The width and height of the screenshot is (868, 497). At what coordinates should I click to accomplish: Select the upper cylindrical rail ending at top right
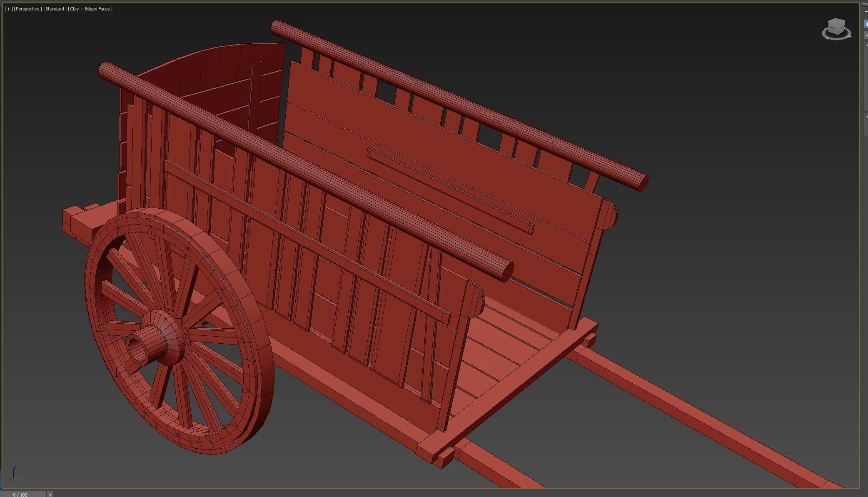(459, 106)
